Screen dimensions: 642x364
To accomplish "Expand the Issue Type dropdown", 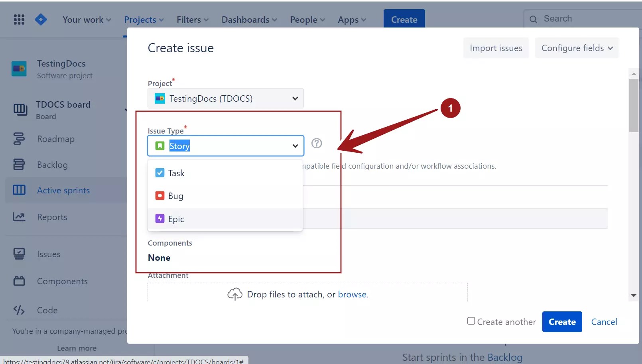I will pyautogui.click(x=295, y=146).
